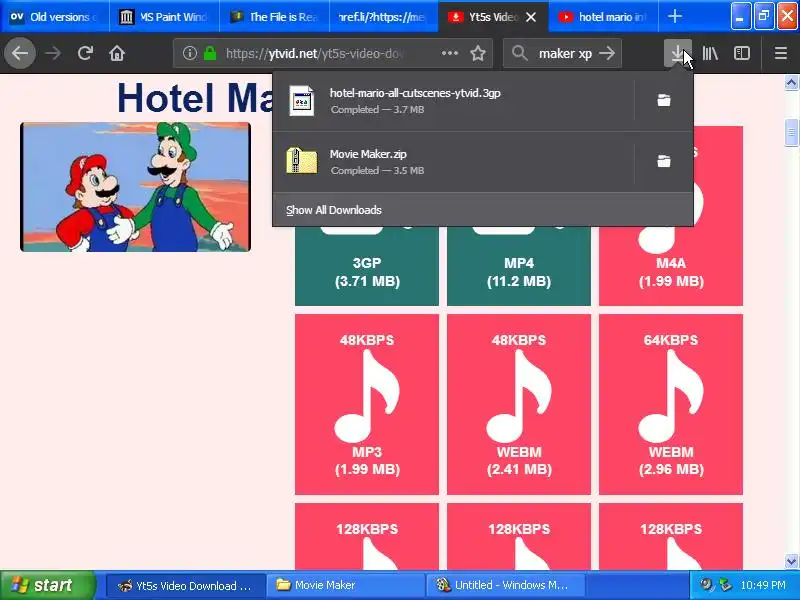The image size is (800, 600).
Task: Show the sidebars panel
Action: pos(741,53)
